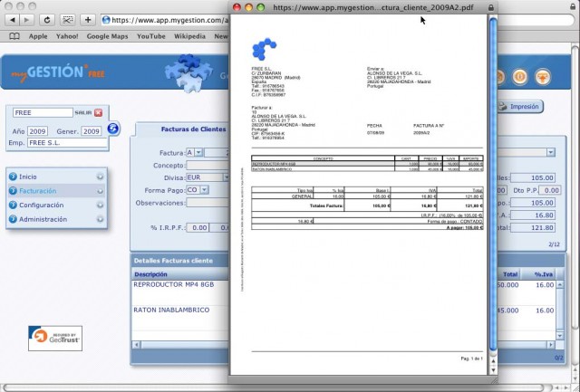Click the Descripción column header
The width and height of the screenshot is (580, 392).
(x=151, y=274)
